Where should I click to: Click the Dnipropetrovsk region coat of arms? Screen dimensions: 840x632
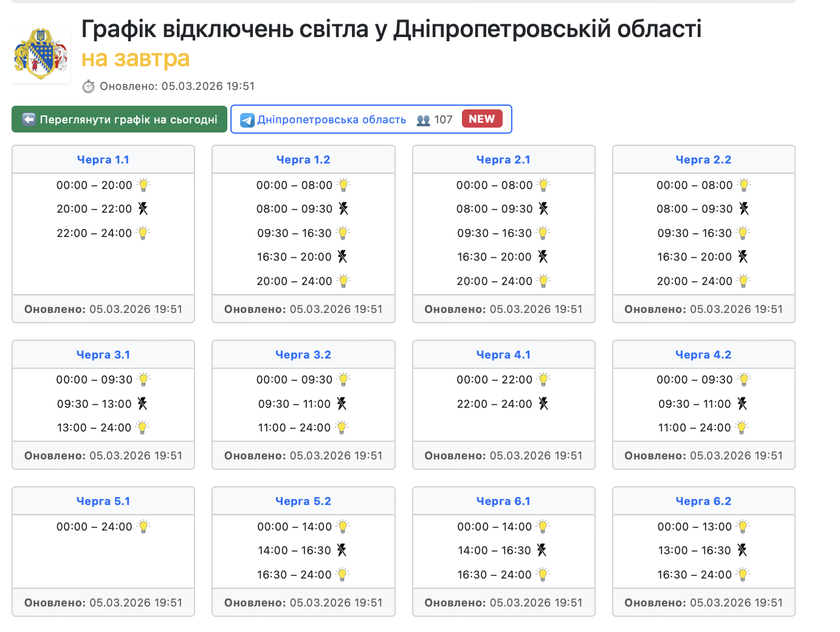41,54
